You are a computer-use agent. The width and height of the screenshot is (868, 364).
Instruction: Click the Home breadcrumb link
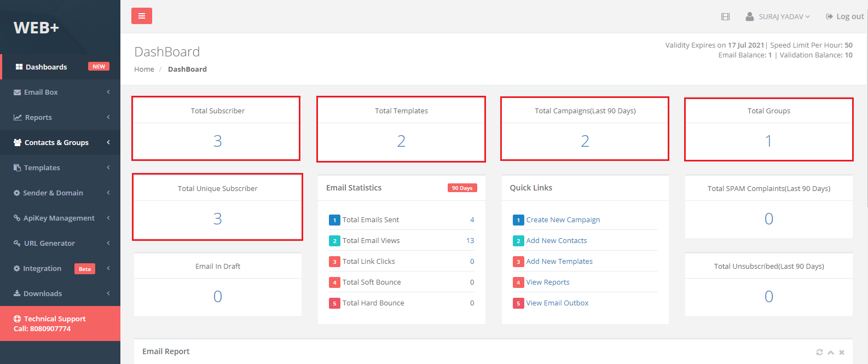point(144,70)
